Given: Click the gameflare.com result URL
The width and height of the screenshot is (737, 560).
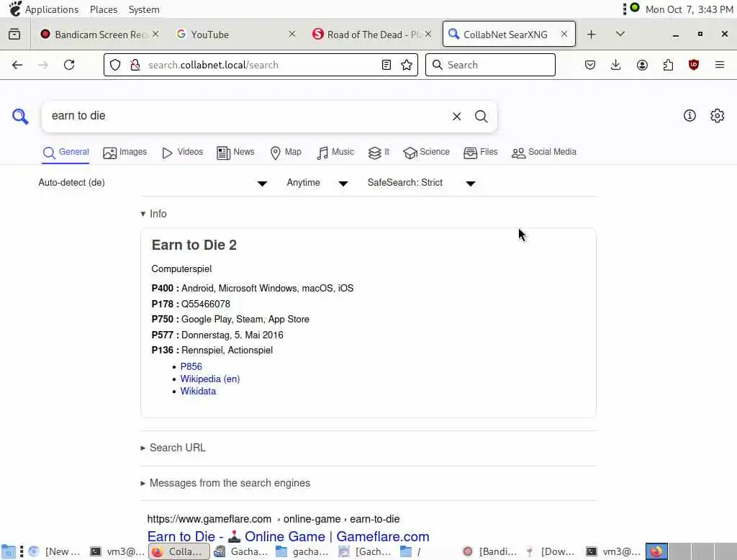Looking at the screenshot, I should point(273,519).
